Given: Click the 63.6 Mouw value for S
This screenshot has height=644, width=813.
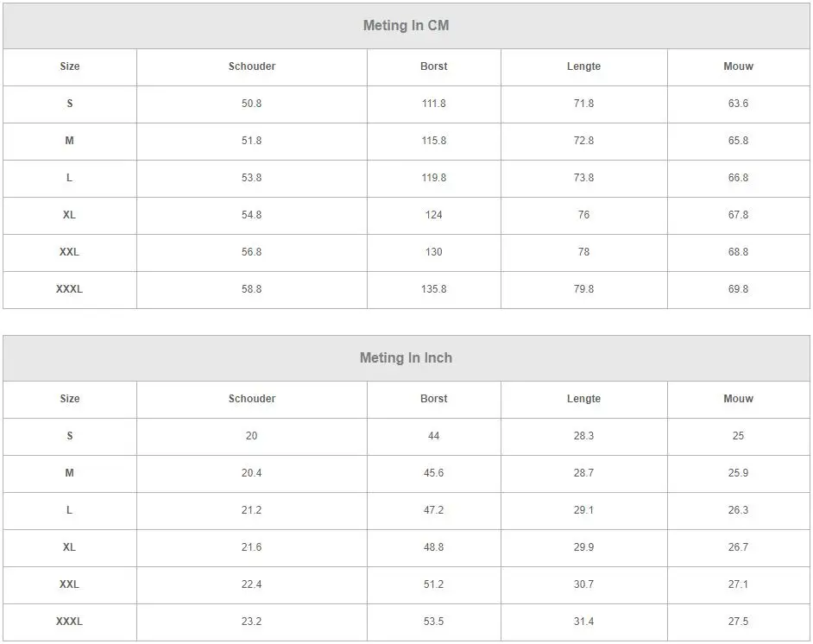Looking at the screenshot, I should click(x=738, y=104).
